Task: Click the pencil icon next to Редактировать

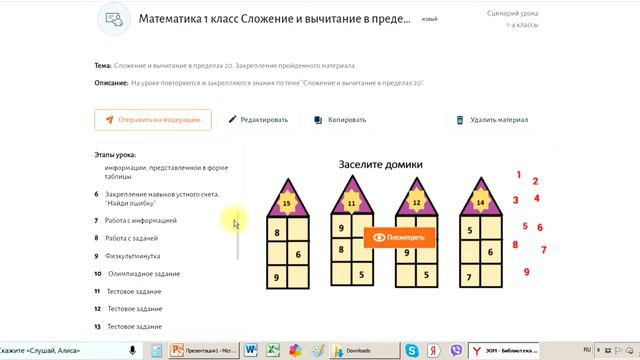Action: (x=232, y=119)
